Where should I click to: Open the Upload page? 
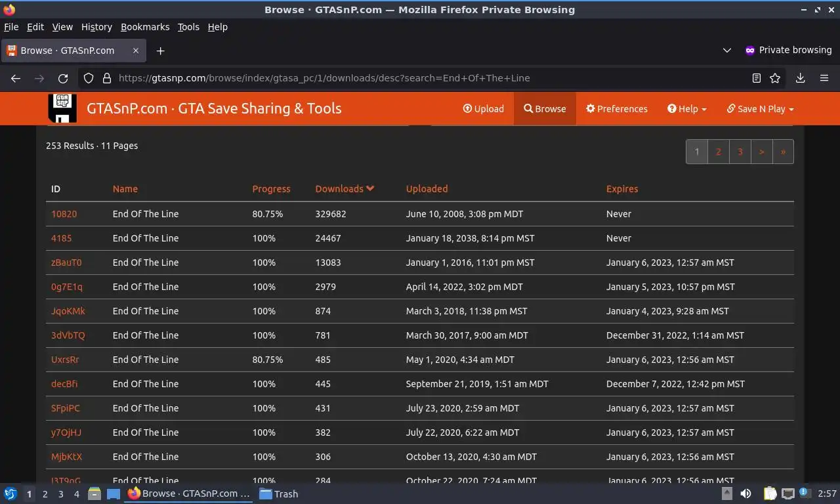point(484,109)
